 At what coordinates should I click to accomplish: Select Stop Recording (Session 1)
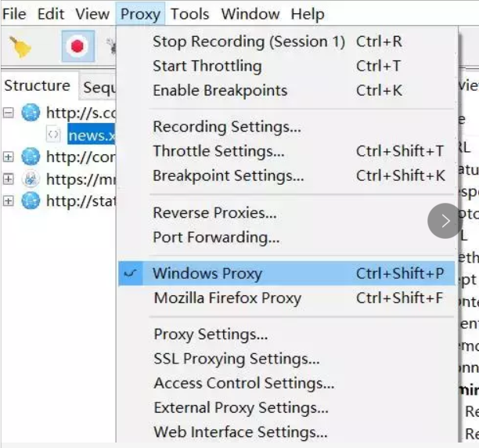248,42
